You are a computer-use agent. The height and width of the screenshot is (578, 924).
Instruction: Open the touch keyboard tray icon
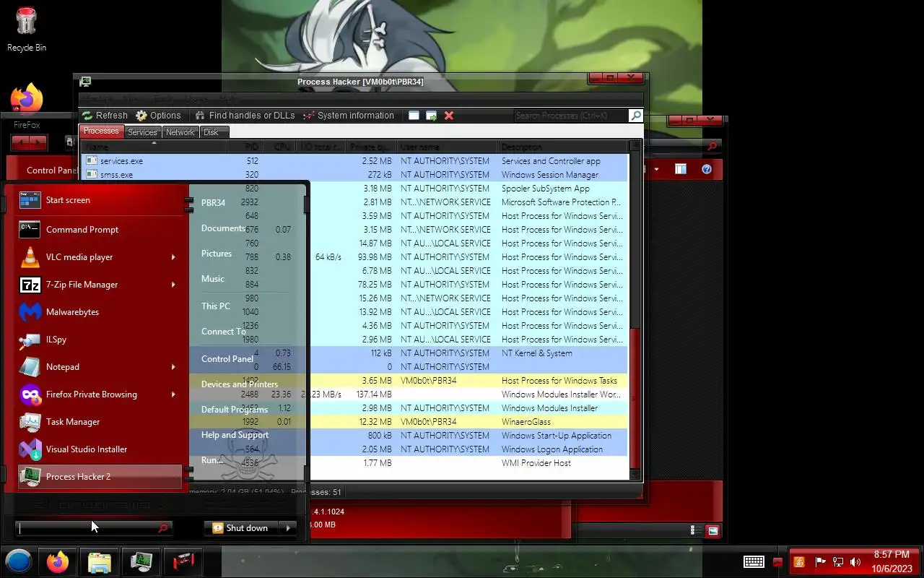(754, 561)
